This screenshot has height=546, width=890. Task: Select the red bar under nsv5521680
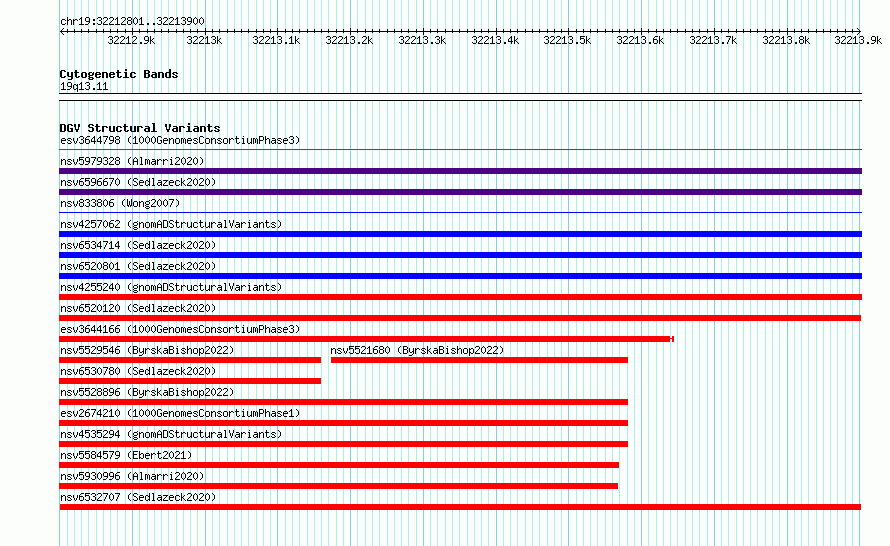[479, 360]
